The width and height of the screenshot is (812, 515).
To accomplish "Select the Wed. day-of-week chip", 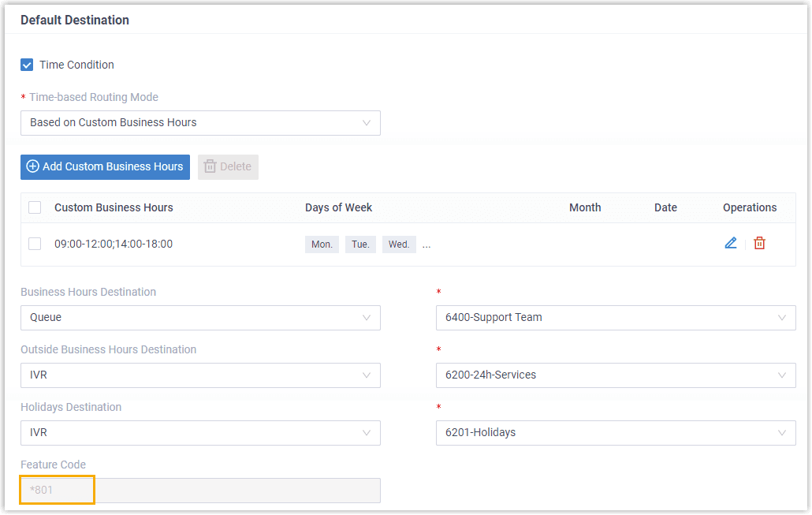I will 399,244.
